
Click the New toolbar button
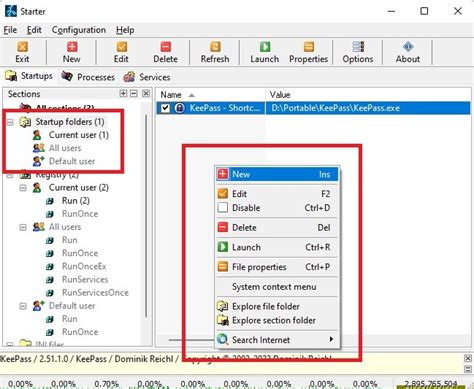tap(72, 52)
